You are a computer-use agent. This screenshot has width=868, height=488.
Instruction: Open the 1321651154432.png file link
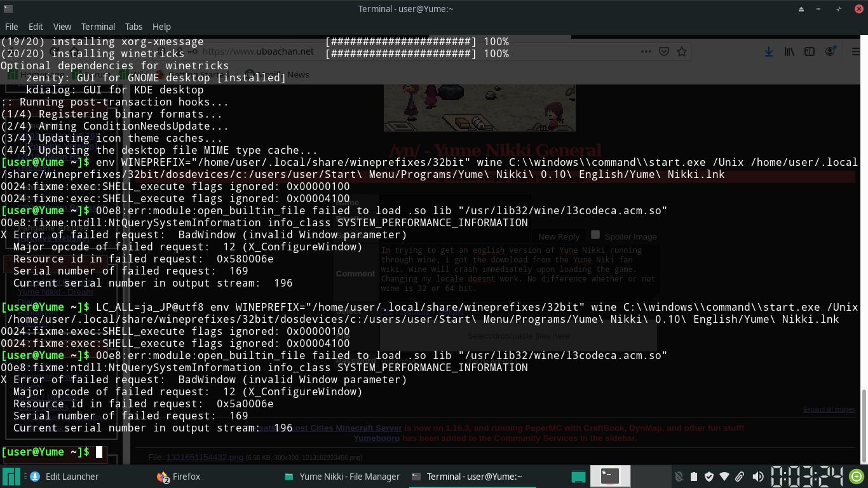click(x=205, y=457)
